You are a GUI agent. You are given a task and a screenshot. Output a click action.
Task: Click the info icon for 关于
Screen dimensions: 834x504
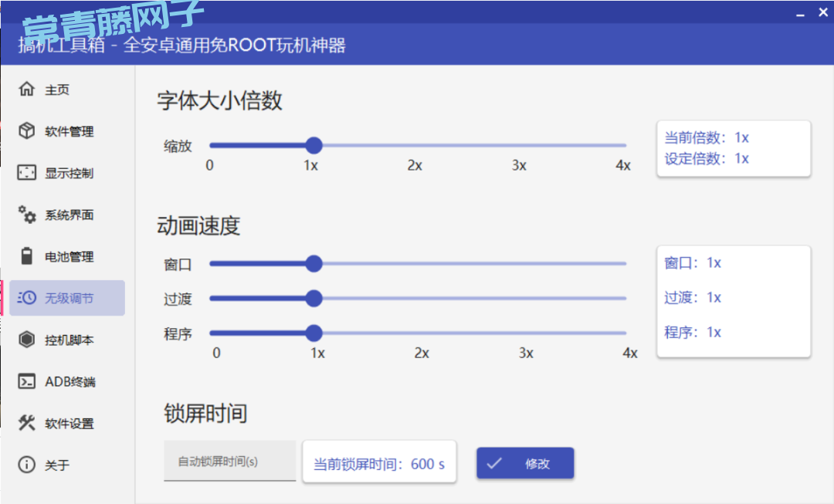(x=27, y=465)
